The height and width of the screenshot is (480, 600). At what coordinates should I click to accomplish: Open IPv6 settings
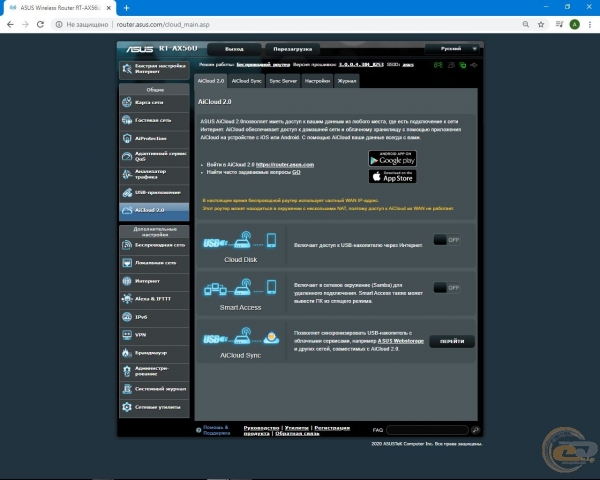pyautogui.click(x=154, y=317)
